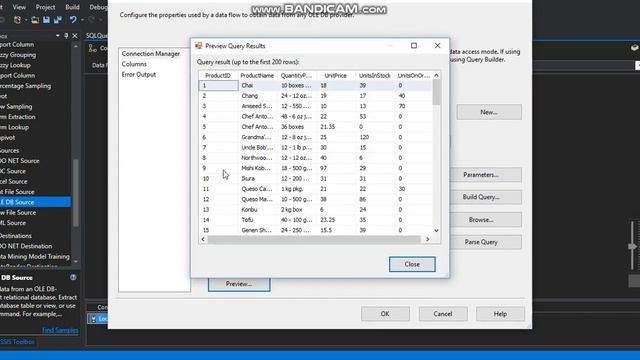Image resolution: width=640 pixels, height=360 pixels.
Task: Switch to the SQLQuery document tab
Action: pyautogui.click(x=97, y=36)
